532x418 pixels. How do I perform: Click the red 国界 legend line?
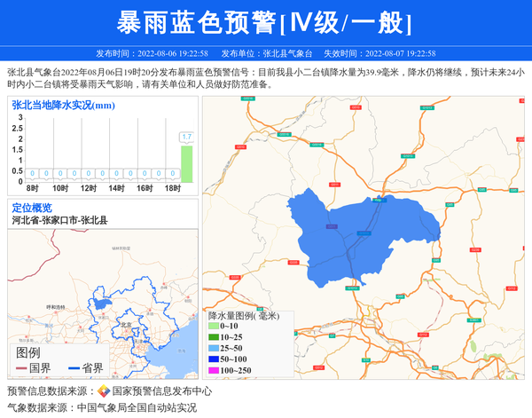tap(21, 368)
